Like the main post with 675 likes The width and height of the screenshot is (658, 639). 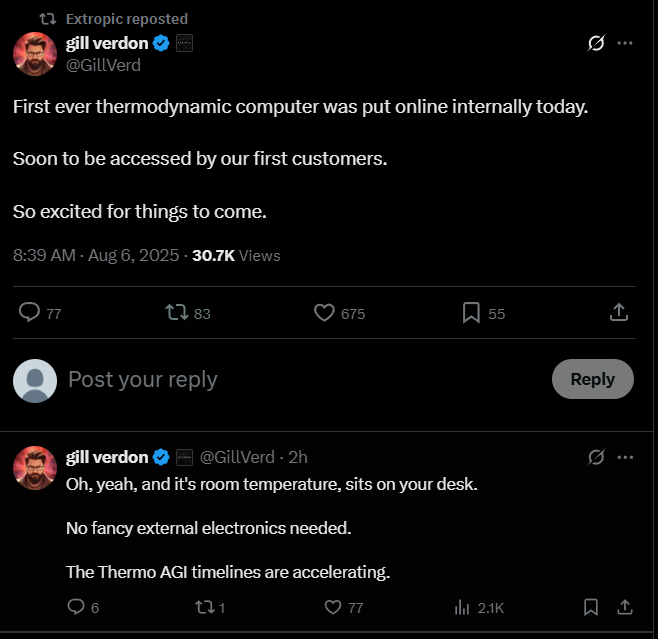click(x=324, y=313)
